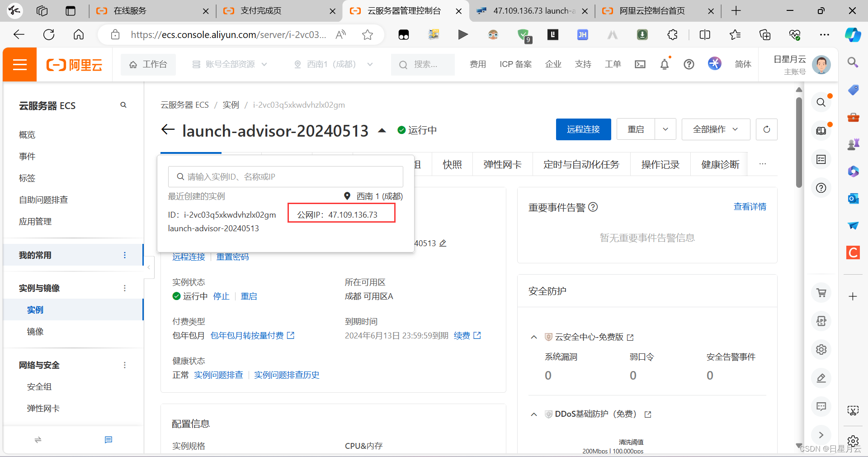The image size is (868, 457).
Task: Click 实例问题排查 link
Action: coord(218,375)
